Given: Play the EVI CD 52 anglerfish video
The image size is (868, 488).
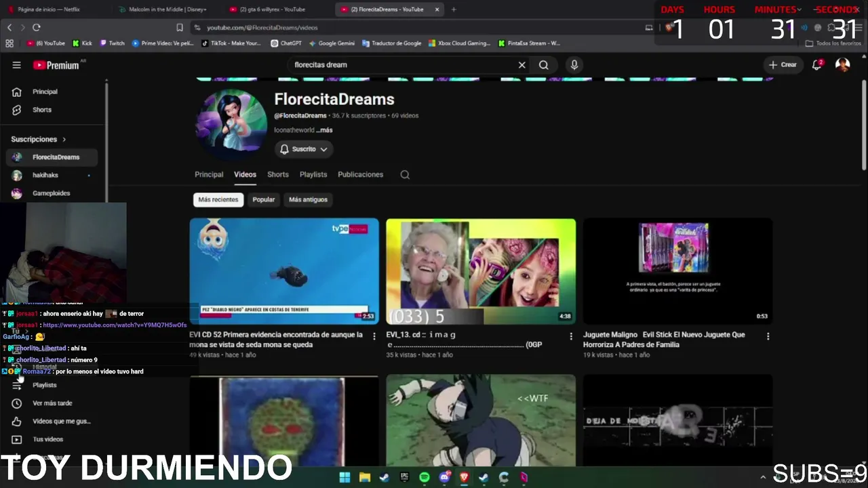Looking at the screenshot, I should tap(284, 271).
